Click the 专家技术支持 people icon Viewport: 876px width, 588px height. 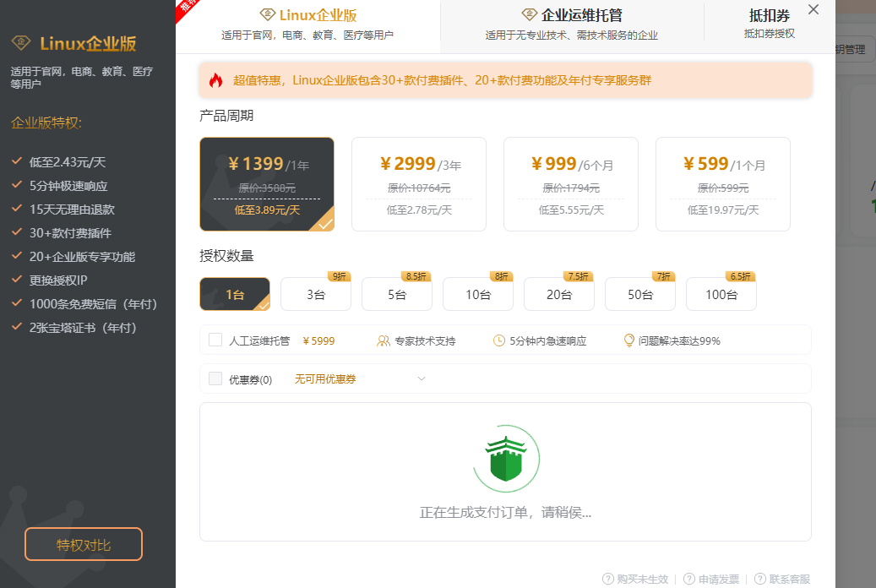click(x=384, y=341)
